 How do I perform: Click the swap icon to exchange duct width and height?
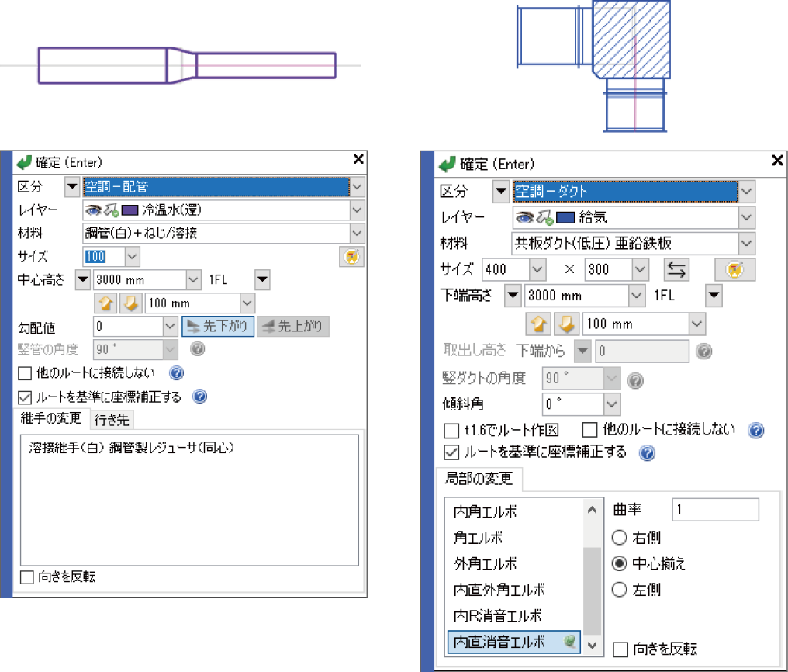(678, 270)
